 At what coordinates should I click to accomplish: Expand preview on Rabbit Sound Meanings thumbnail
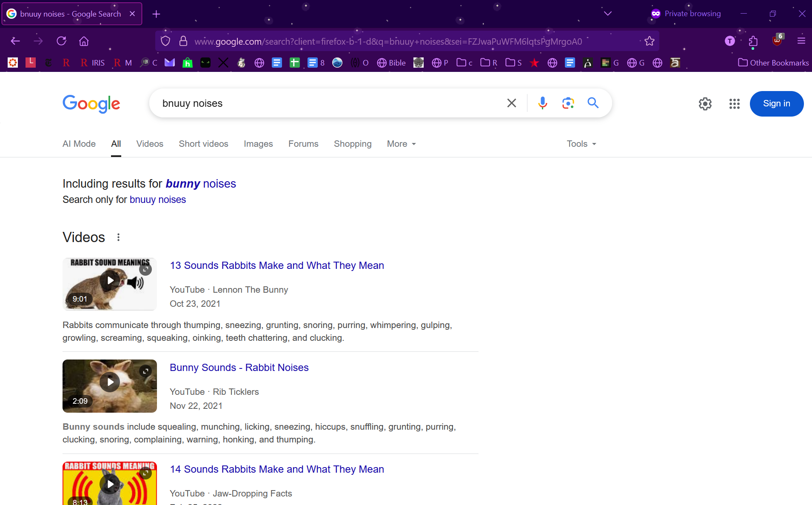(145, 269)
